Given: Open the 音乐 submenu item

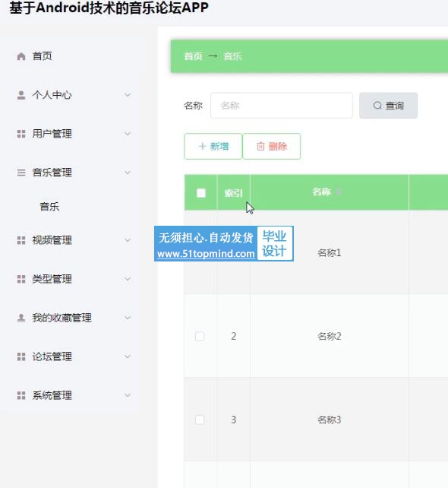Looking at the screenshot, I should 49,206.
